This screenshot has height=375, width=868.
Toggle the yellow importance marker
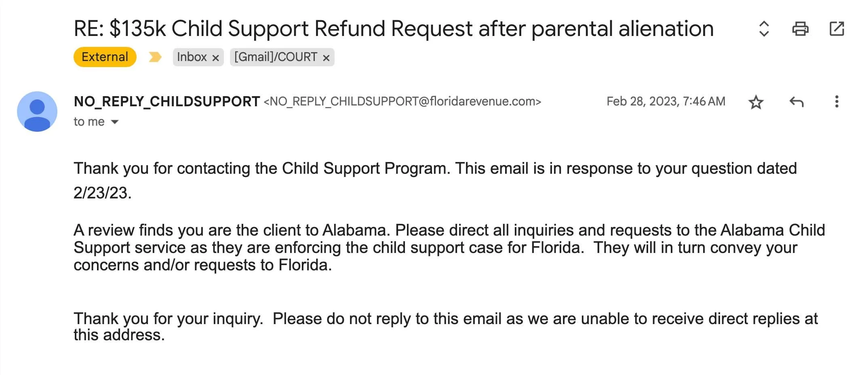[155, 57]
